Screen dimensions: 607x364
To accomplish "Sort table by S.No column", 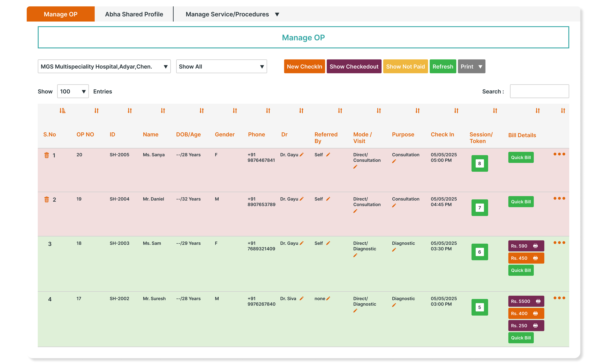I will tap(62, 111).
